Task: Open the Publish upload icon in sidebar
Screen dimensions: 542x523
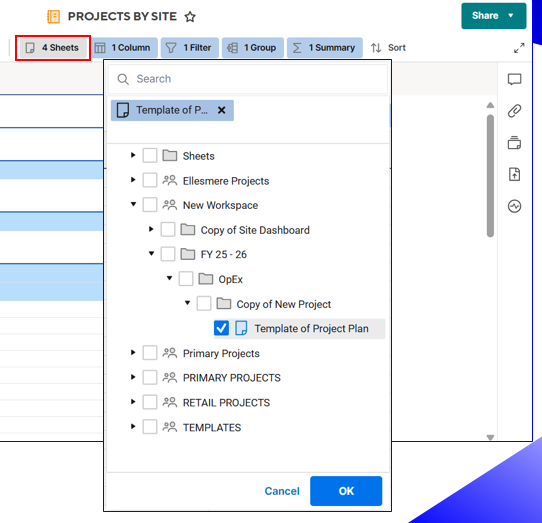Action: click(x=514, y=174)
